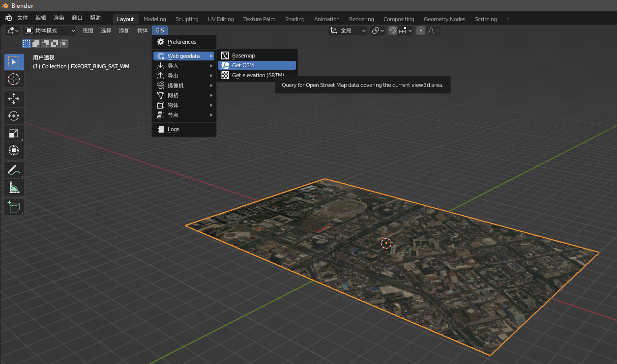Image resolution: width=617 pixels, height=364 pixels.
Task: Open the 渲染 menu
Action: tap(59, 18)
